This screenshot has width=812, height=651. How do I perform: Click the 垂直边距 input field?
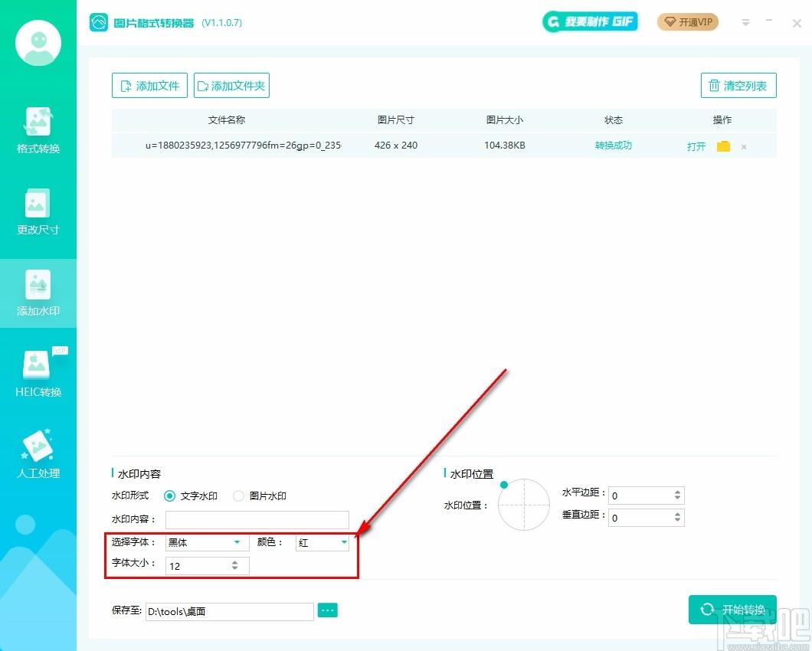pyautogui.click(x=647, y=518)
